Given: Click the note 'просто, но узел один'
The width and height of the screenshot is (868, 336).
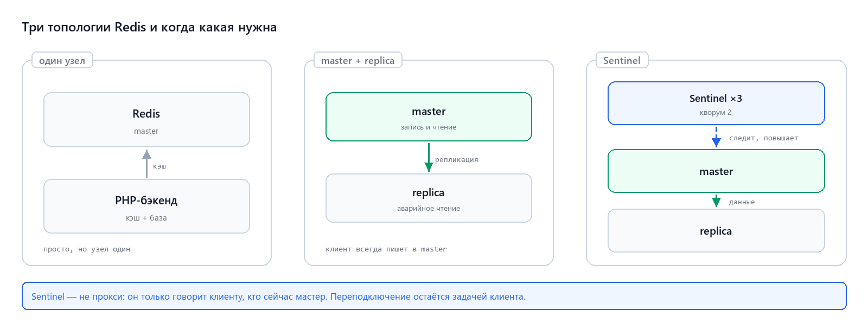Looking at the screenshot, I should [87, 249].
